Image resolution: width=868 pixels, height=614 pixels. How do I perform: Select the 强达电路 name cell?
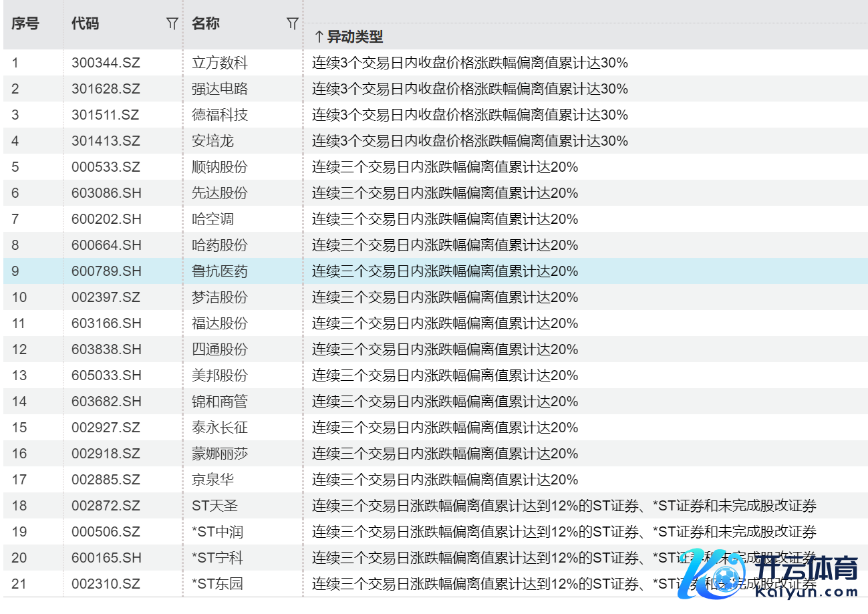220,89
